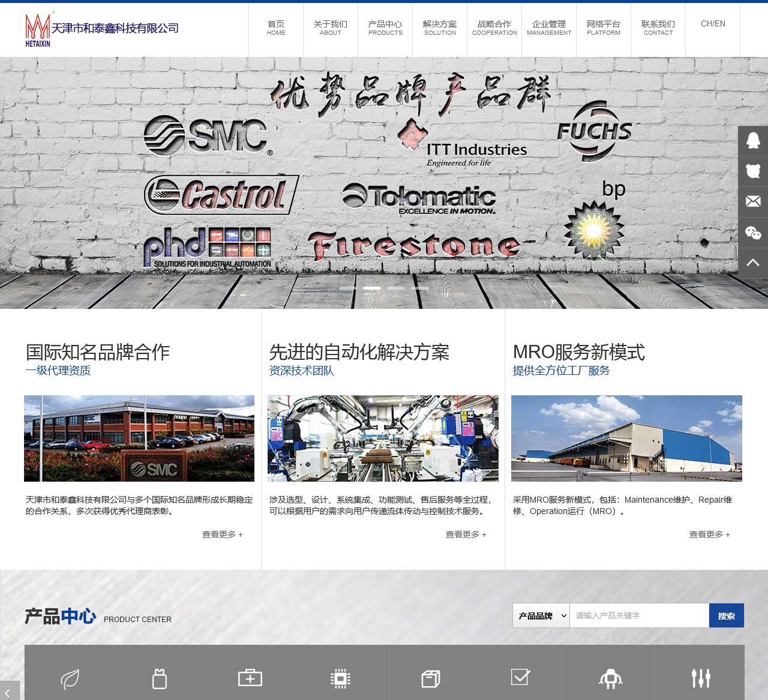Select the chip product category icon

click(340, 678)
